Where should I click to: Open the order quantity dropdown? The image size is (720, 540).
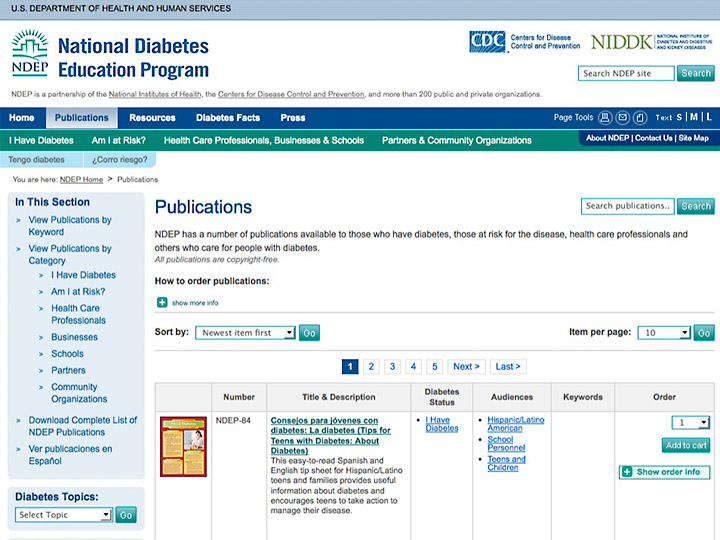click(689, 423)
